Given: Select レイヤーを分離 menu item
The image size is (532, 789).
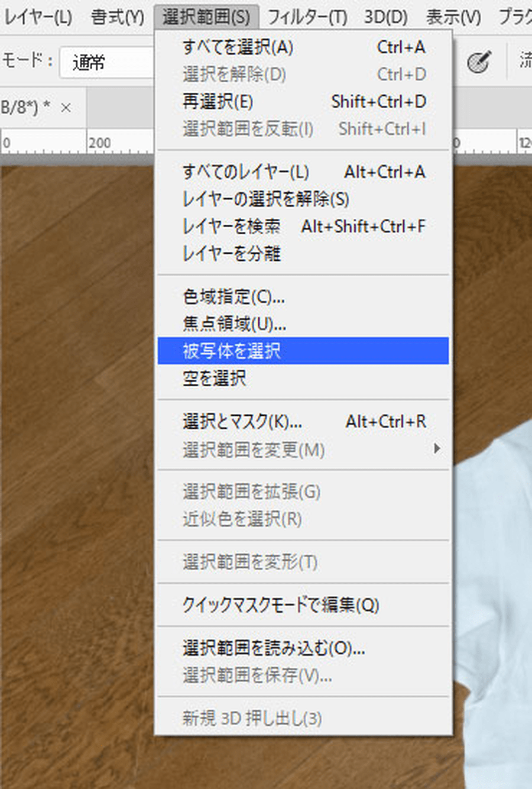Looking at the screenshot, I should click(x=303, y=254).
